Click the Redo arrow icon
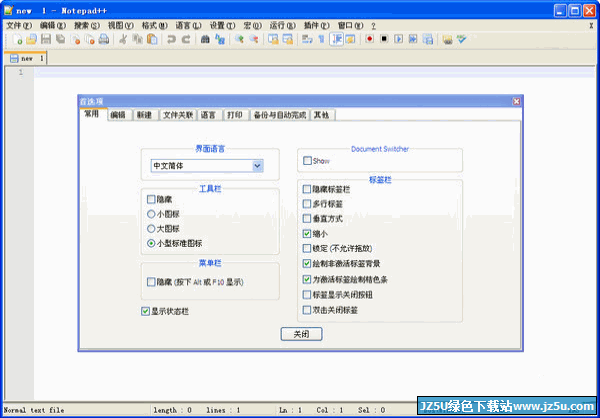The height and width of the screenshot is (418, 600). point(186,39)
